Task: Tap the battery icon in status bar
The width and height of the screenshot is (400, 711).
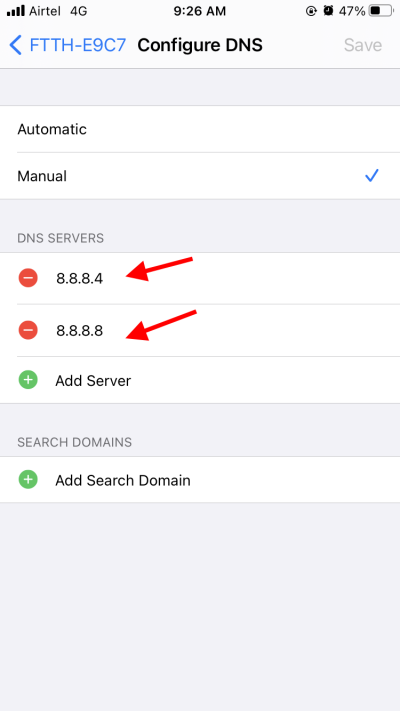Action: (x=381, y=11)
